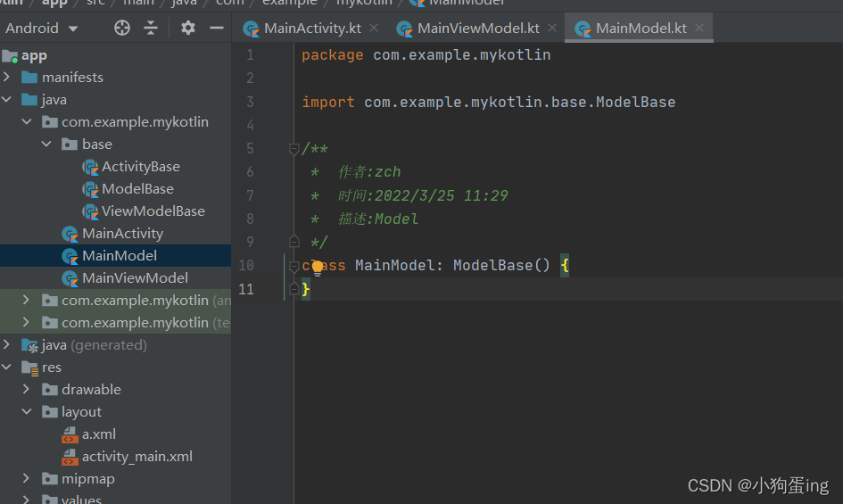Click the collapse all icon in project panel
The width and height of the screenshot is (843, 504).
pyautogui.click(x=151, y=28)
